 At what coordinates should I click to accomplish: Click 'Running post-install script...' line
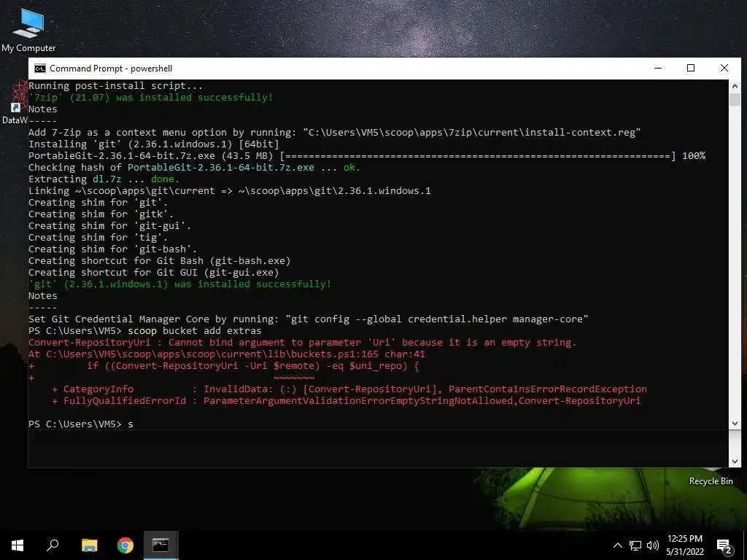(x=115, y=86)
